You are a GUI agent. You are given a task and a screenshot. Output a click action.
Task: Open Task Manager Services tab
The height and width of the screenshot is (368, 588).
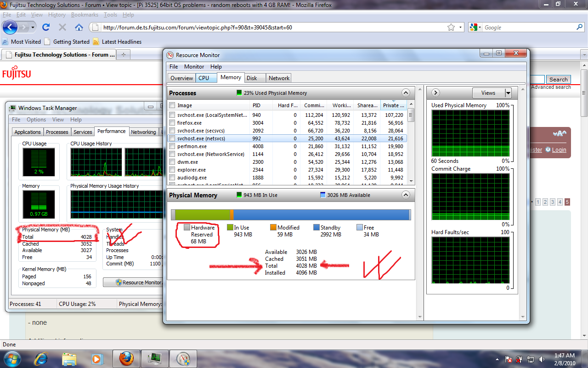click(x=83, y=132)
